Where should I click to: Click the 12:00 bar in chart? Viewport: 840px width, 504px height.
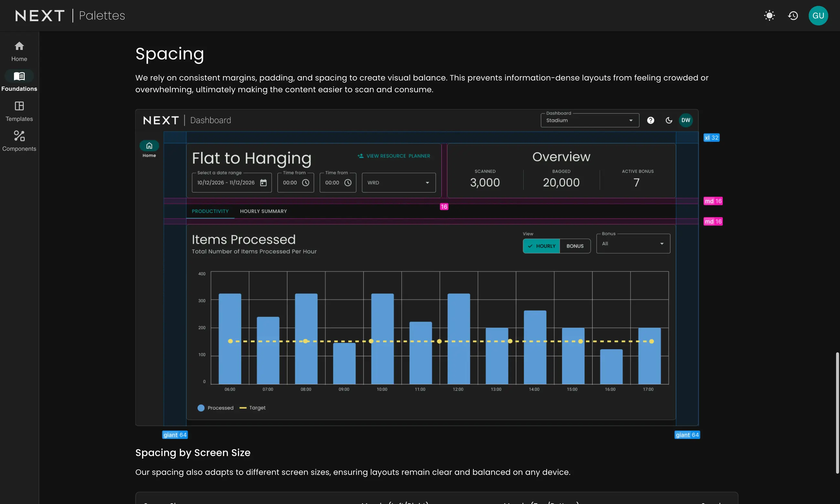[x=459, y=339]
